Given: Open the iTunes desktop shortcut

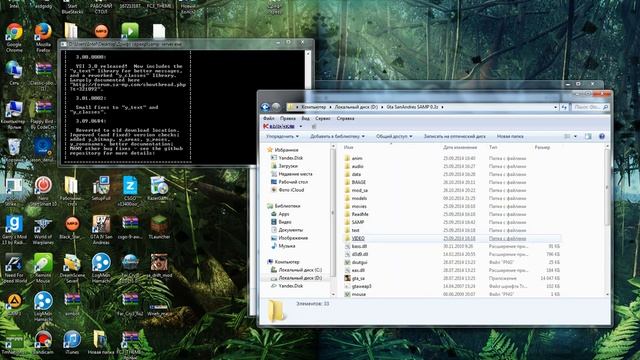Looking at the screenshot, I should pyautogui.click(x=72, y=342).
